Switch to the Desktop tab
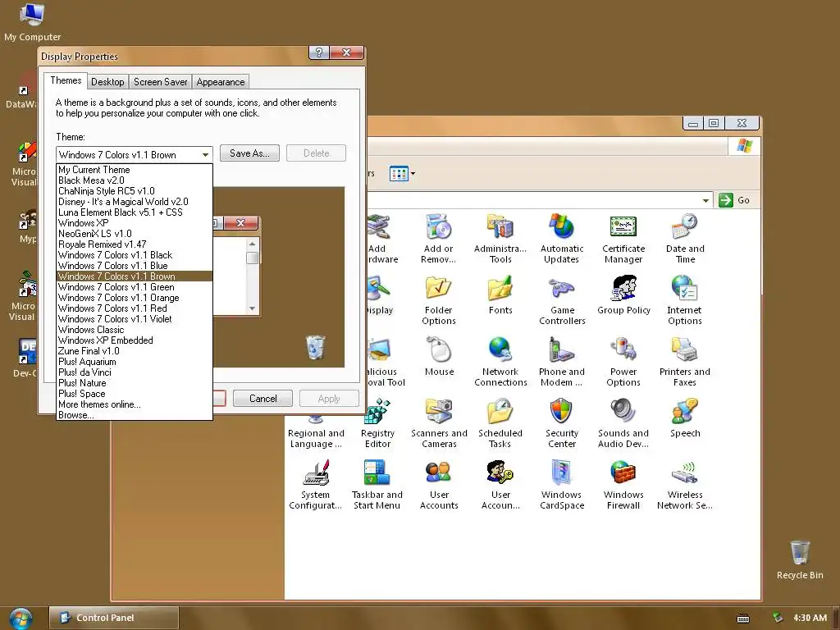 107,82
